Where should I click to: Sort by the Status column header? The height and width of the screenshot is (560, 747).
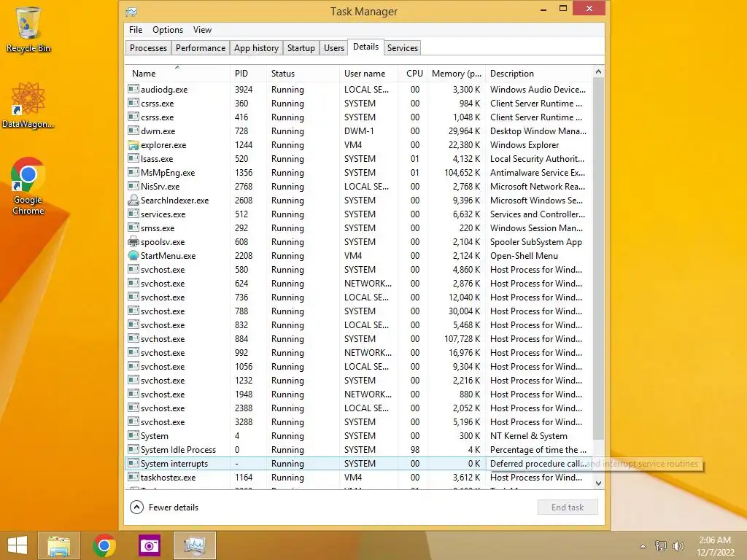(x=303, y=73)
